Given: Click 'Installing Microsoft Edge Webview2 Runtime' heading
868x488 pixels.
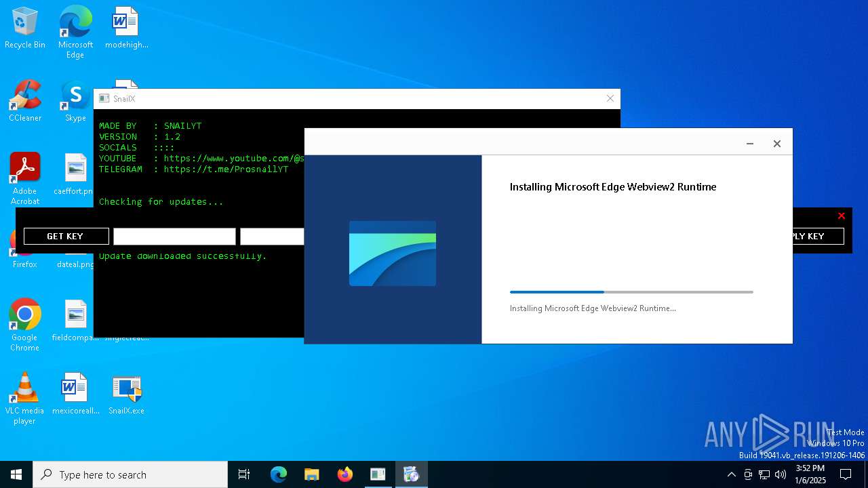Looking at the screenshot, I should coord(613,187).
